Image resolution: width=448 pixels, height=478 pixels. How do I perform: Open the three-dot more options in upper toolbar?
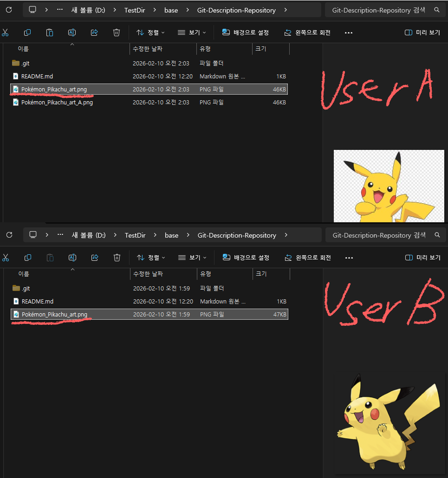pyautogui.click(x=349, y=33)
